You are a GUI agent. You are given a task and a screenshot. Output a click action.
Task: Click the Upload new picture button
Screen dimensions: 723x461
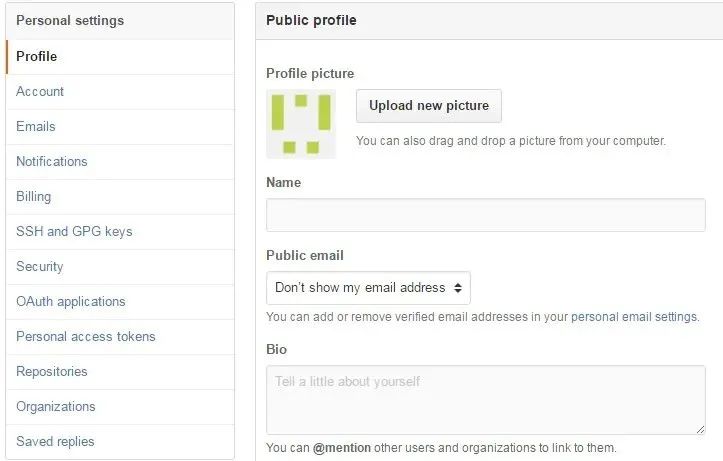click(429, 106)
